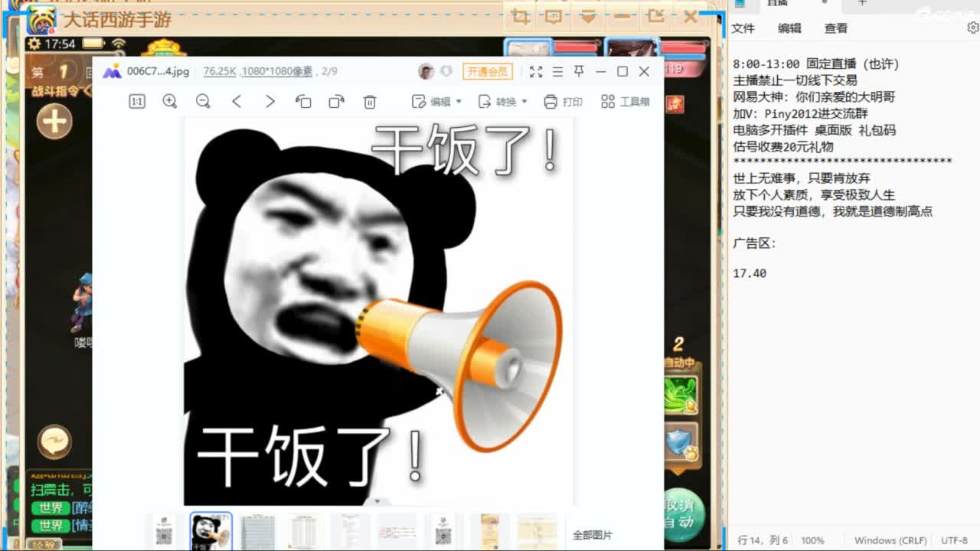Viewport: 980px width, 551px height.
Task: Select the fifth thumbnail, a white text page
Action: [351, 532]
